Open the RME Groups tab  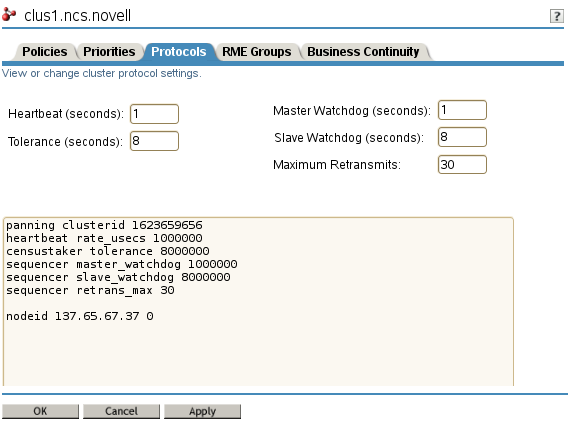point(256,52)
